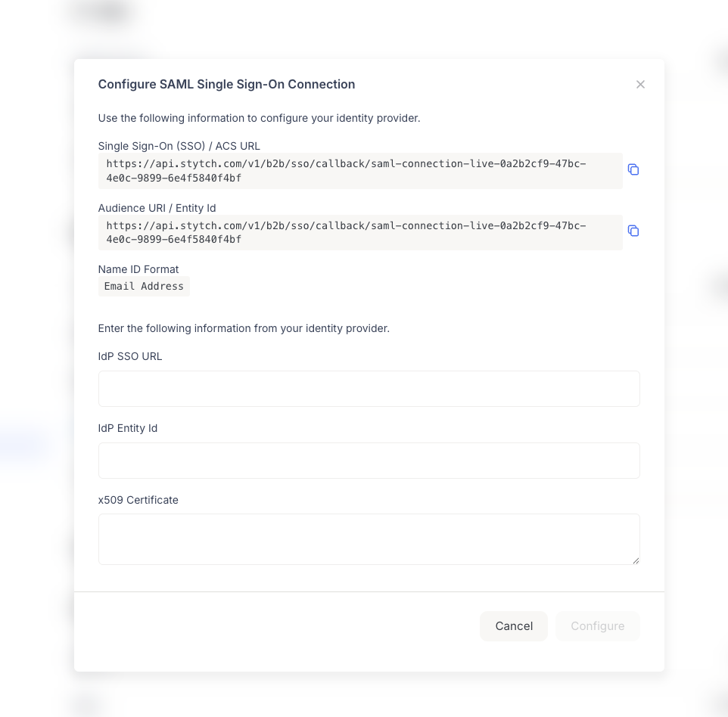Click inside the IdP SSO URL field
728x717 pixels.
pyautogui.click(x=369, y=389)
